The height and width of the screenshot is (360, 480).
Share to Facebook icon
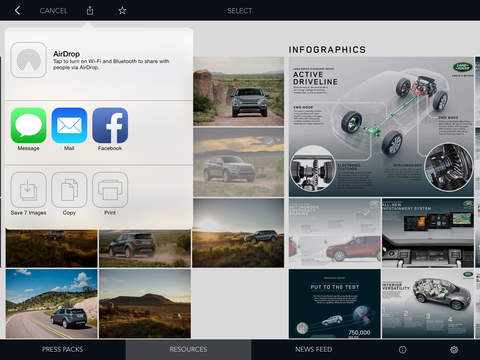point(110,125)
